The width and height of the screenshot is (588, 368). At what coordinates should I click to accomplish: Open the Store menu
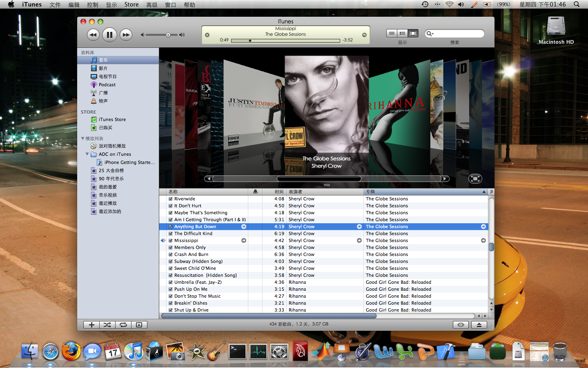pyautogui.click(x=131, y=4)
